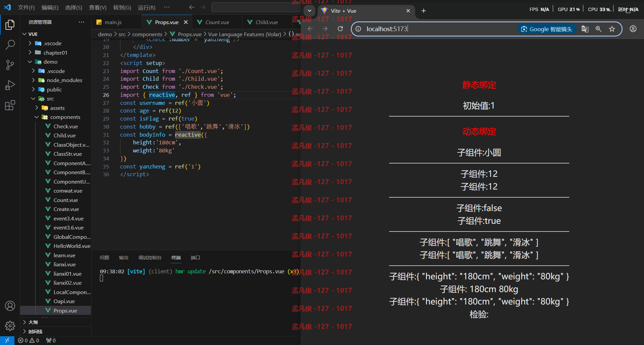Screen dimensions: 644x345
Task: Open the Search view in activity bar
Action: pyautogui.click(x=10, y=45)
